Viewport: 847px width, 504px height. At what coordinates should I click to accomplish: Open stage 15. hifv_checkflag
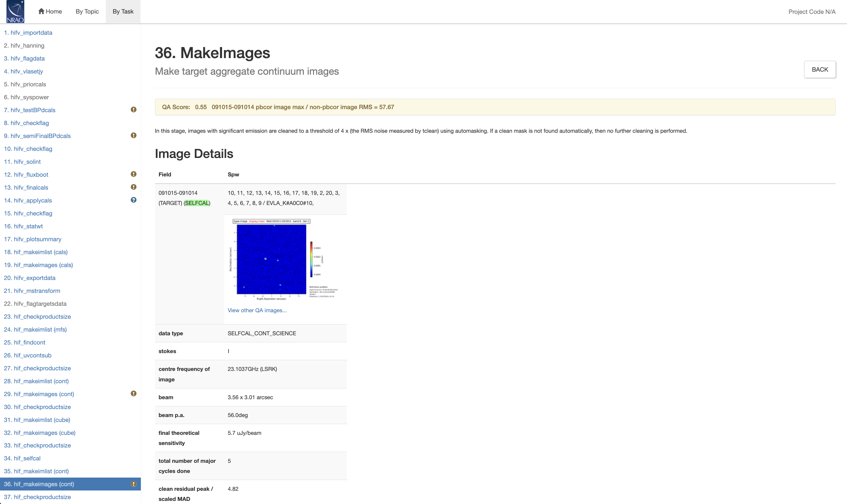28,213
